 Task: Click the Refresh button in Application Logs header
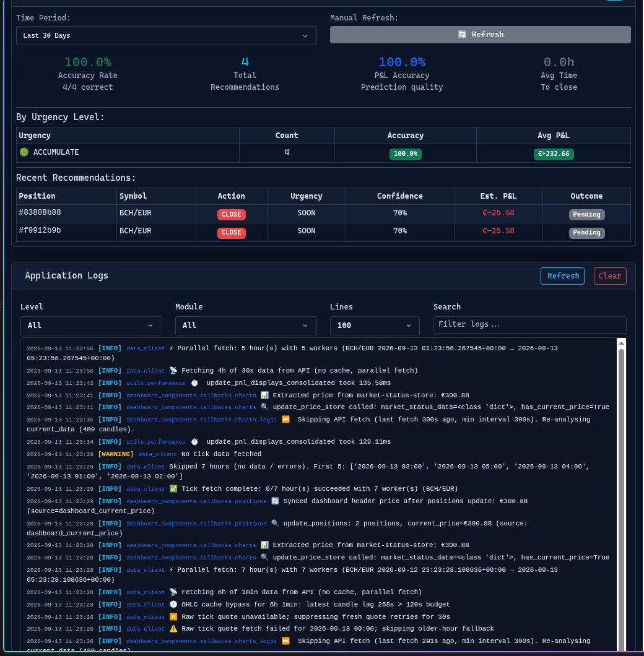tap(562, 276)
